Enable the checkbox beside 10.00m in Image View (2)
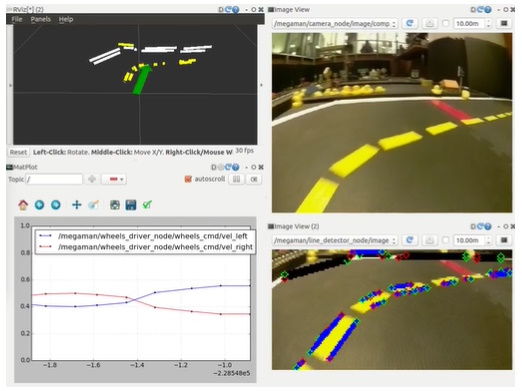This screenshot has width=522, height=391. pos(445,240)
